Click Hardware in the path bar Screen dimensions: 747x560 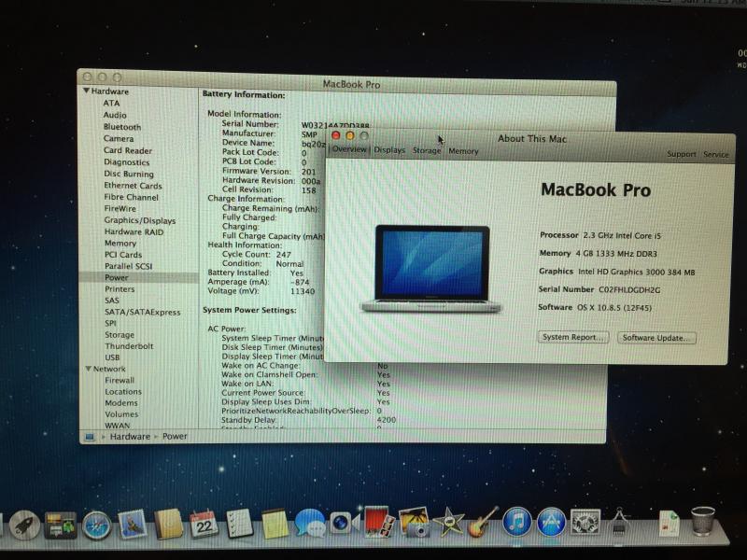click(130, 437)
